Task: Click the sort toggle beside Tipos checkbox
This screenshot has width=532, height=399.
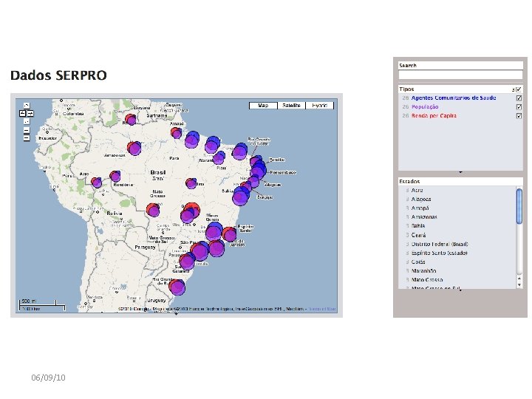Action: pos(514,89)
